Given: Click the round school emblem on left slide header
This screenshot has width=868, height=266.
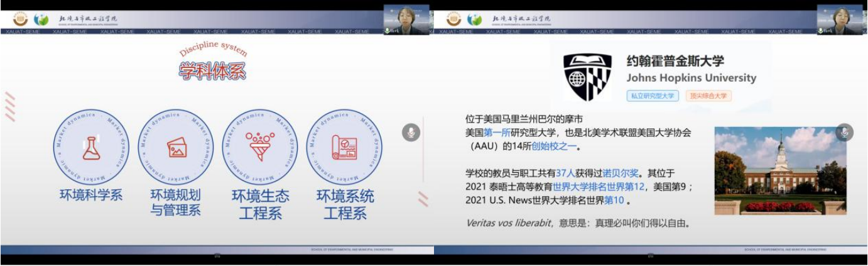Looking at the screenshot, I should click(21, 19).
